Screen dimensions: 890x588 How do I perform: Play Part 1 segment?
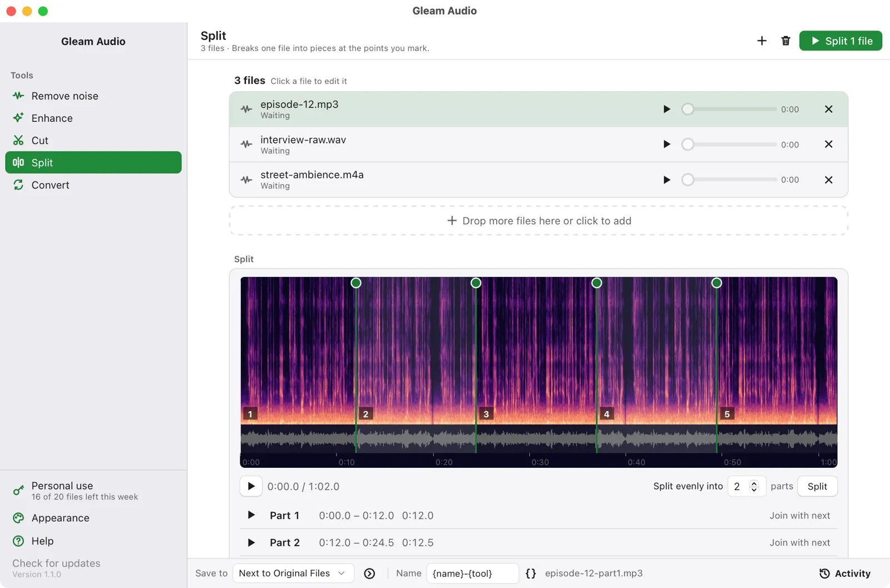pyautogui.click(x=251, y=515)
